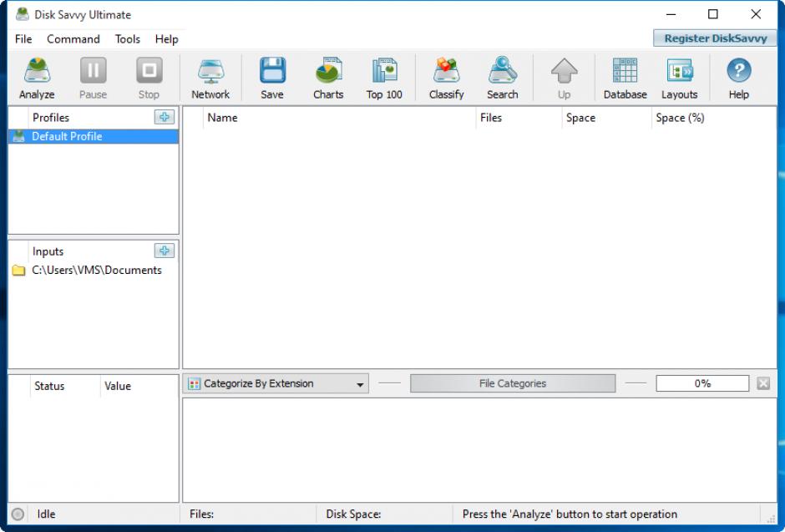Image resolution: width=785 pixels, height=532 pixels.
Task: Click Disk Savvy title bar app icon
Action: click(22, 14)
